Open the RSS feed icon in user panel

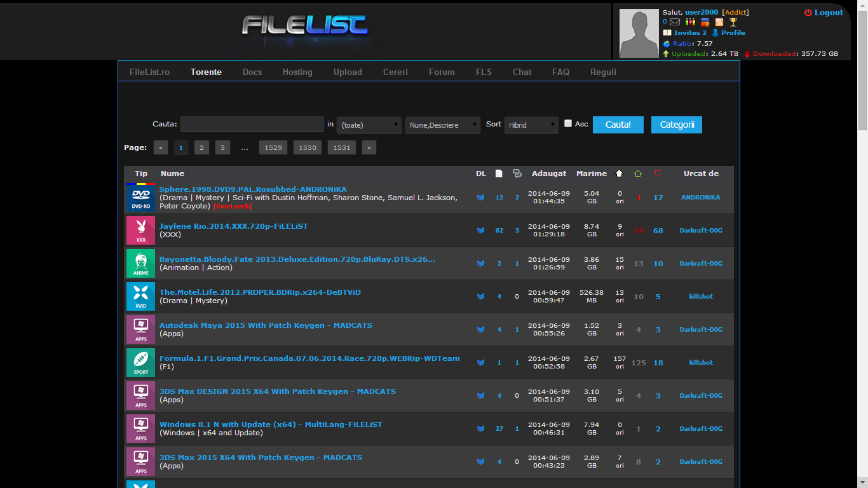719,22
